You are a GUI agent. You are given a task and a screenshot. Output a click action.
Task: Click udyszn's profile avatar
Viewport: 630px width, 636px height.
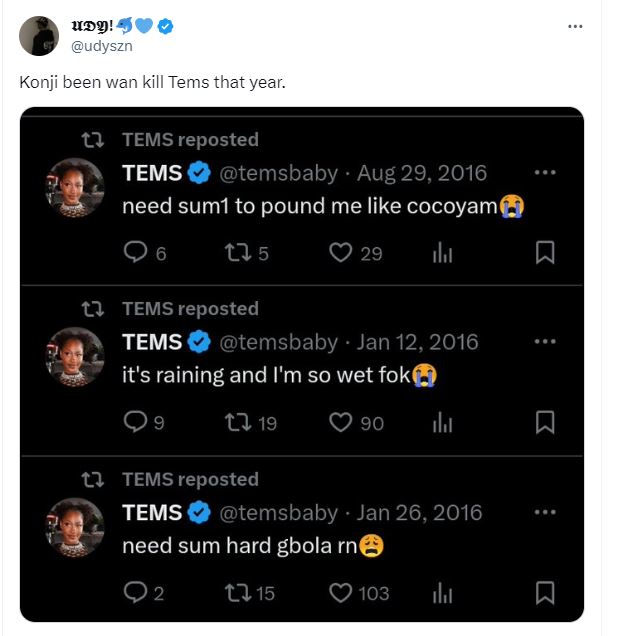tap(39, 36)
